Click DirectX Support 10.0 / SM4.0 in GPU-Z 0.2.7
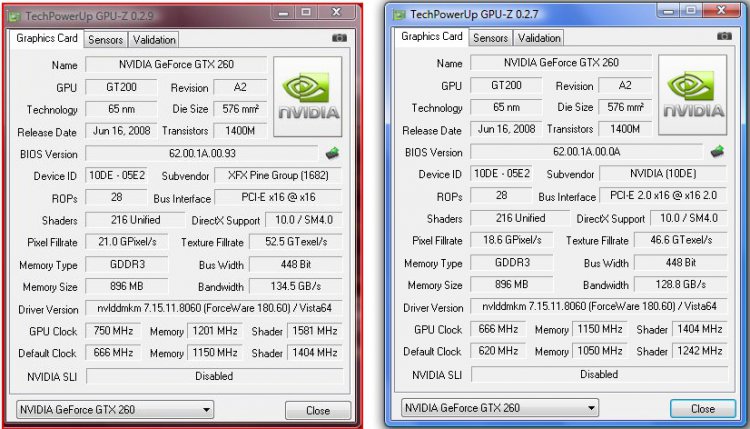The height and width of the screenshot is (429, 750). pyautogui.click(x=689, y=218)
